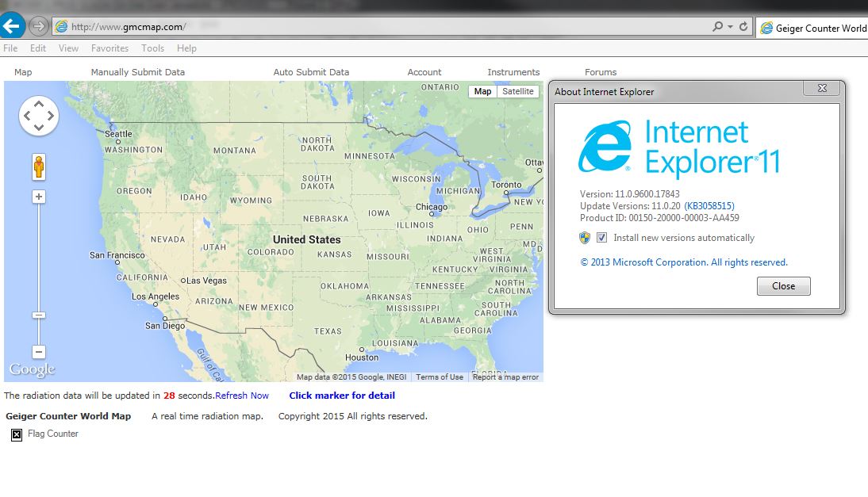Open the address bar autocomplete dropdown arrow
The width and height of the screenshot is (868, 497).
click(x=730, y=26)
